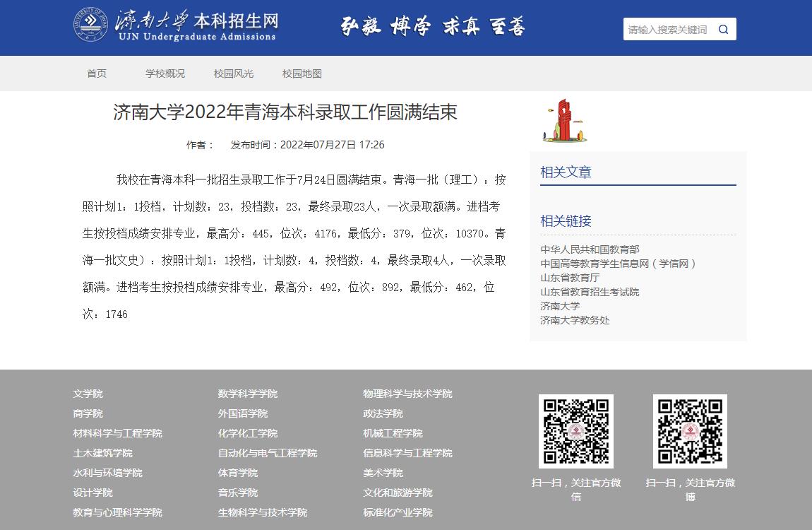Open the 山东省教育招生考试院 link
812x530 pixels.
tap(590, 292)
